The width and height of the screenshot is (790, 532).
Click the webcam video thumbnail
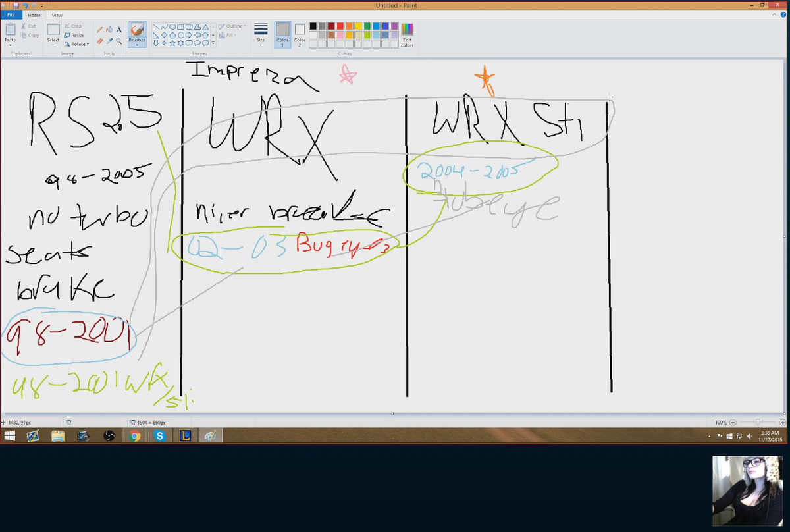[x=749, y=491]
